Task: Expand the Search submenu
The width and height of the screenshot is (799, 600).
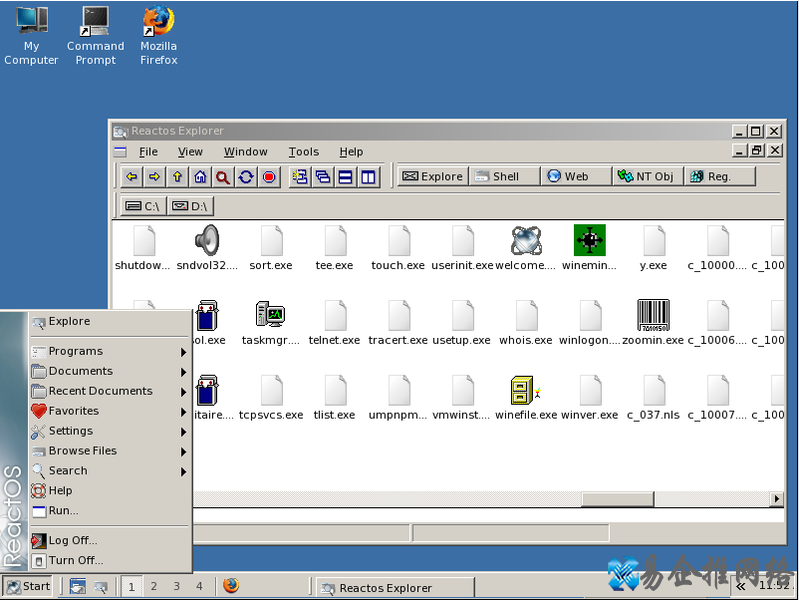Action: coord(110,471)
